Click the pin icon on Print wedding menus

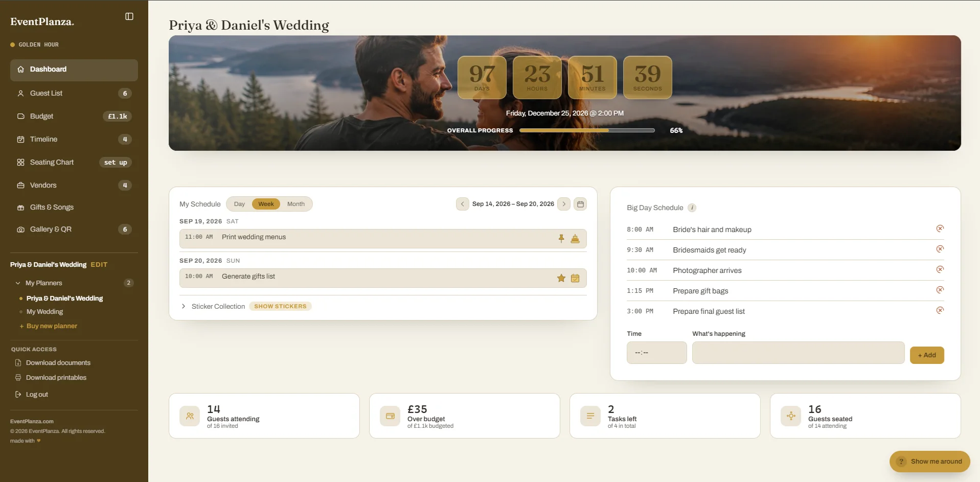(x=561, y=238)
